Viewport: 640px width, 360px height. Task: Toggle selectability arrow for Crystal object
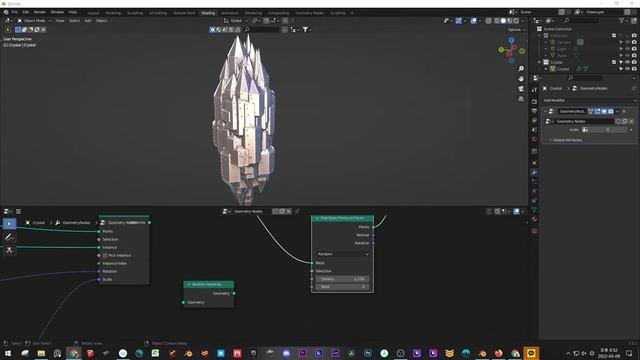pos(621,69)
